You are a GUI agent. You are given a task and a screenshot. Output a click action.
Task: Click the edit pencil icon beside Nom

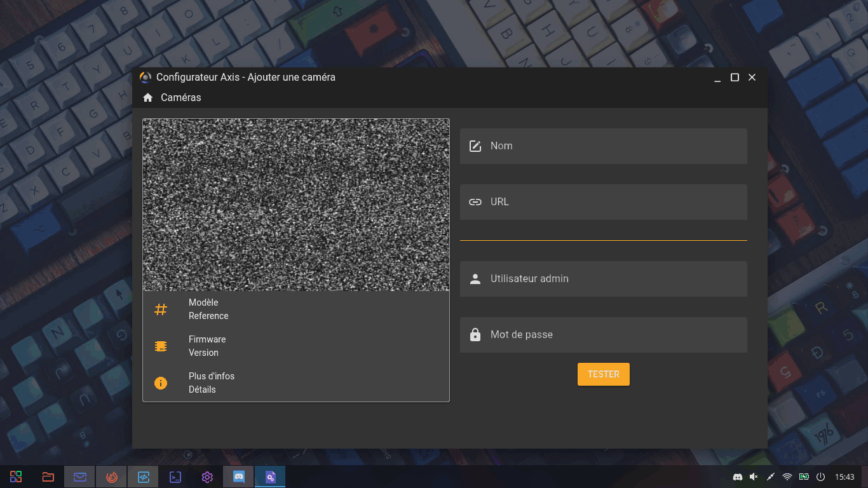click(x=475, y=146)
